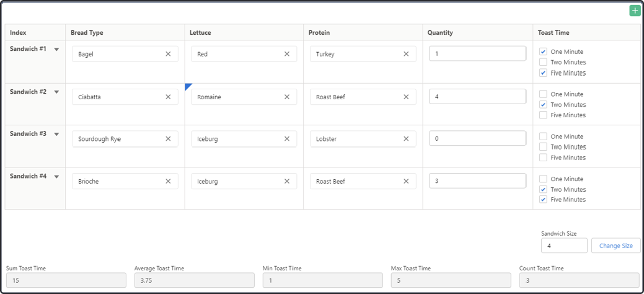Click the Change Size button
Image resolution: width=644 pixels, height=294 pixels.
615,246
